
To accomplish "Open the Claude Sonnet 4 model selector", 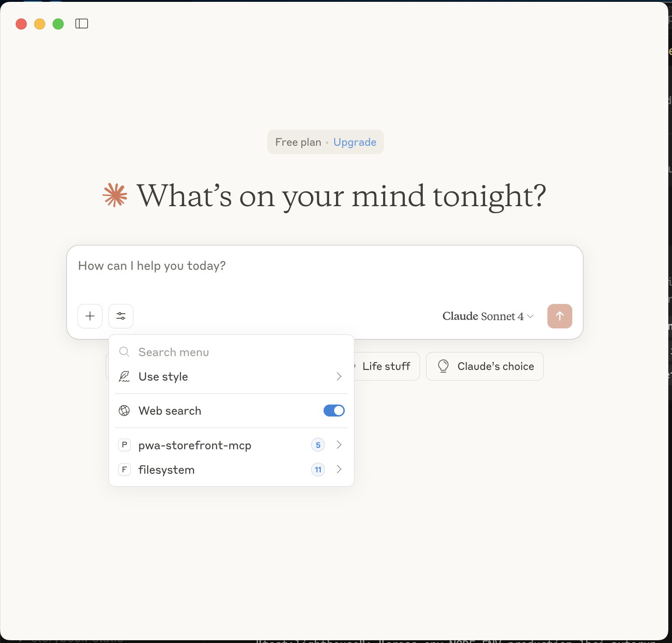I will tap(487, 316).
